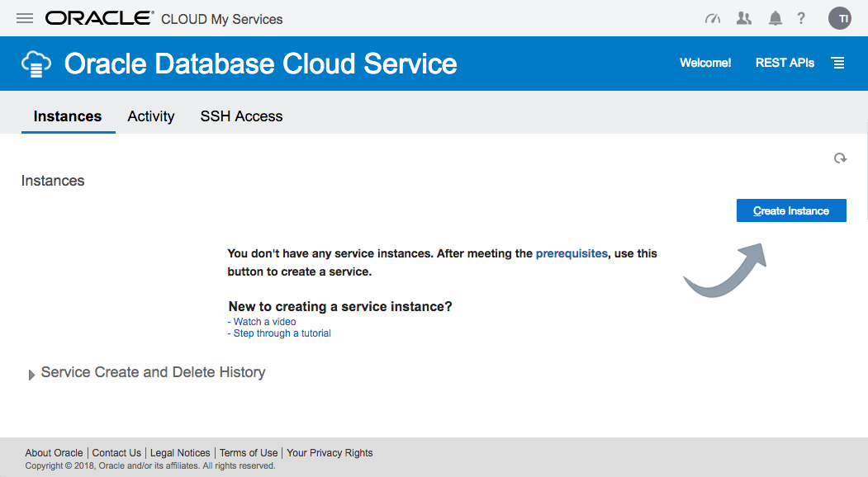Click the Create Instance button
Viewport: 868px width, 477px height.
tap(791, 210)
